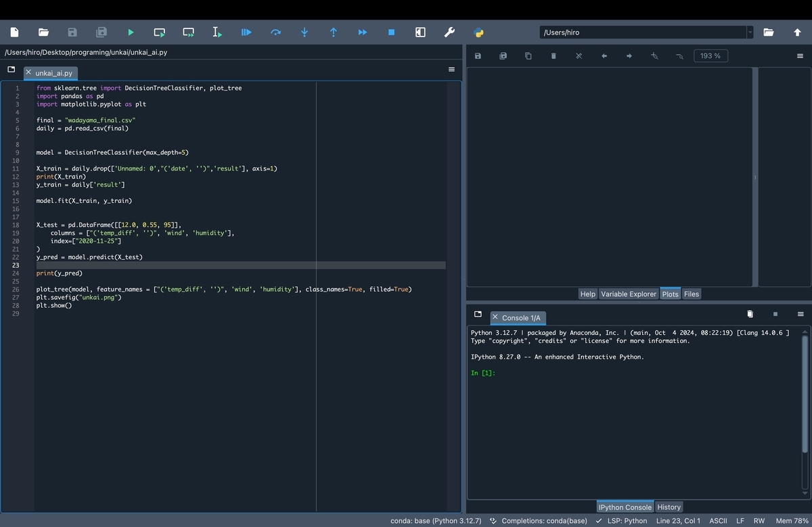Run current cell and advance to next
Screen dimensions: 812x527
click(x=189, y=32)
